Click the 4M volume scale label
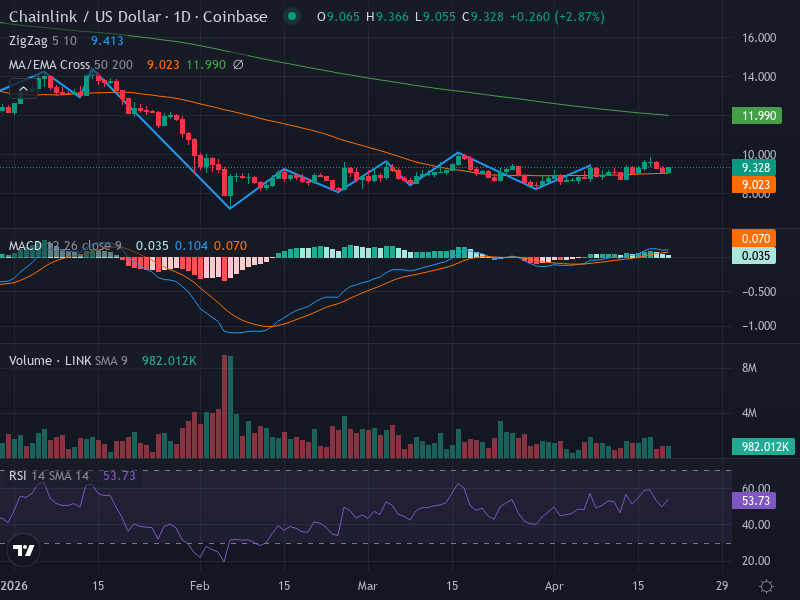800x600 pixels. click(749, 413)
